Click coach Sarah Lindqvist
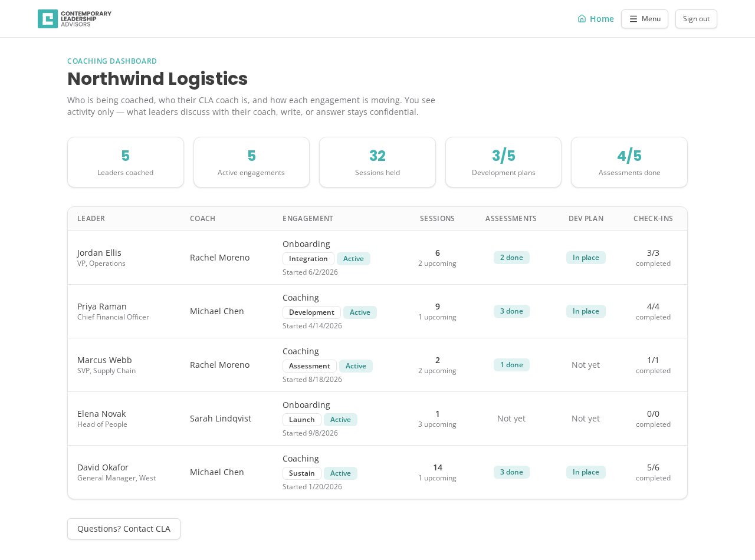The width and height of the screenshot is (755, 560). point(221,419)
